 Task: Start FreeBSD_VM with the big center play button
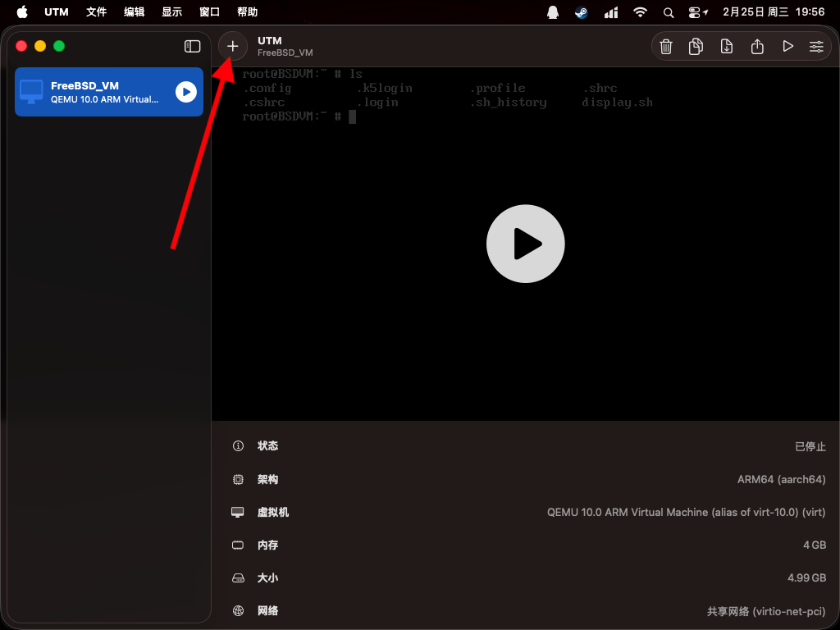tap(525, 244)
